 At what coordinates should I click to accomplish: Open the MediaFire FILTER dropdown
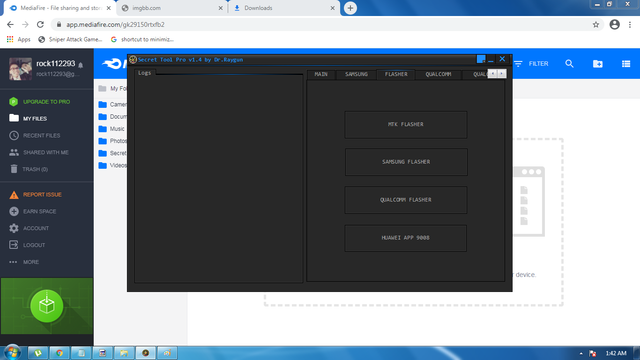(531, 64)
